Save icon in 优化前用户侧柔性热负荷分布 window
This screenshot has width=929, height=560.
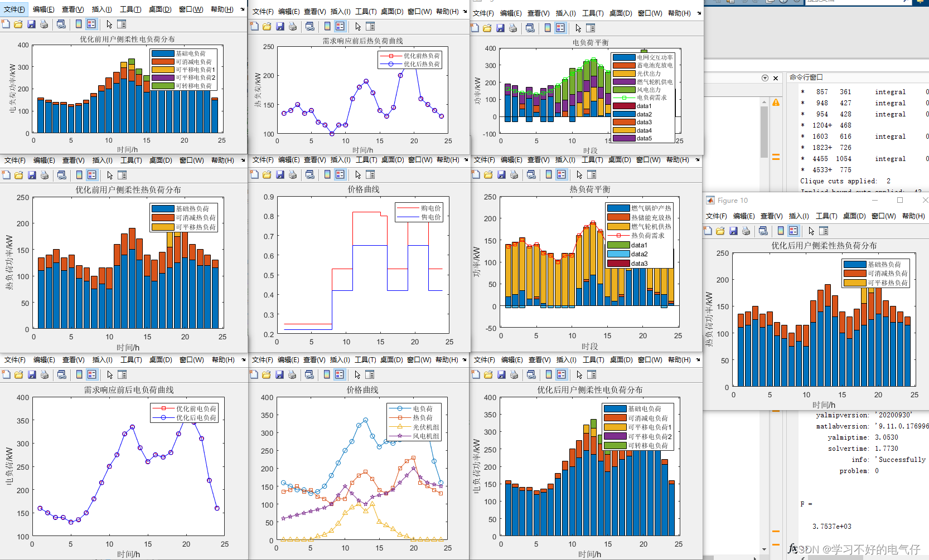32,175
